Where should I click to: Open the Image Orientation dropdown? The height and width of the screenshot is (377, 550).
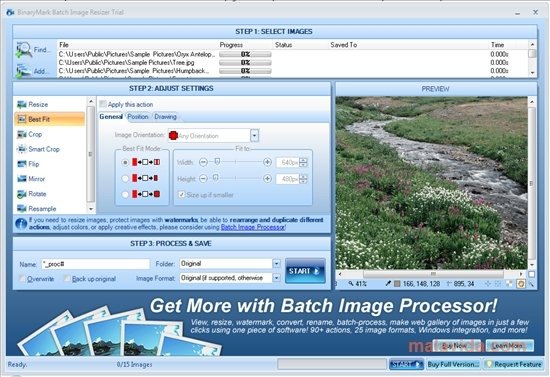click(255, 135)
